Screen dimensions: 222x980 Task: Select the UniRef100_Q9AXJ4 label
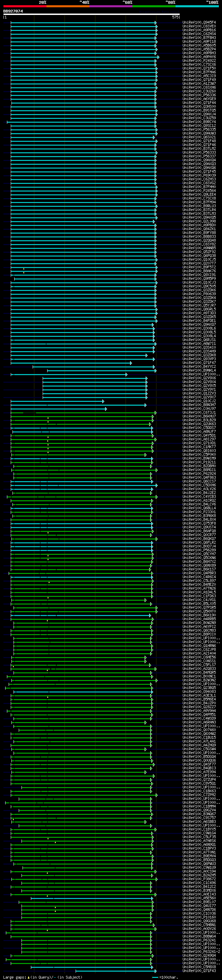pos(199,114)
